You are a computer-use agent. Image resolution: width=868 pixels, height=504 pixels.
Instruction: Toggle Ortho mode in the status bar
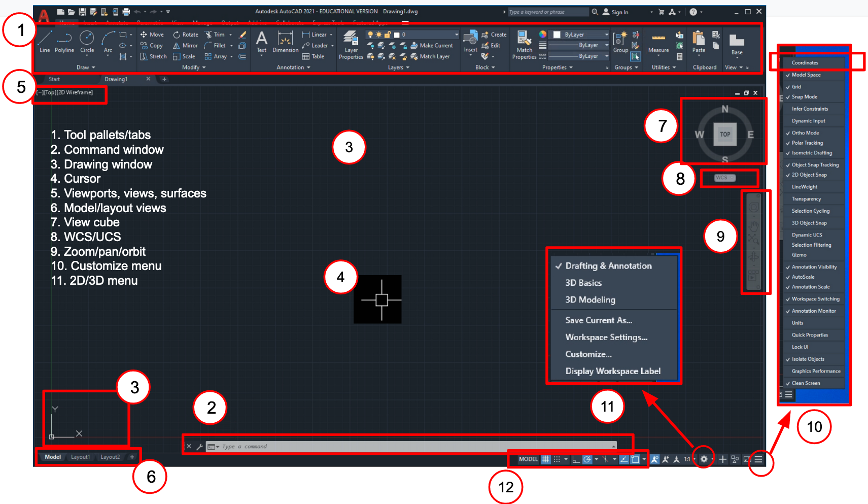pos(576,459)
